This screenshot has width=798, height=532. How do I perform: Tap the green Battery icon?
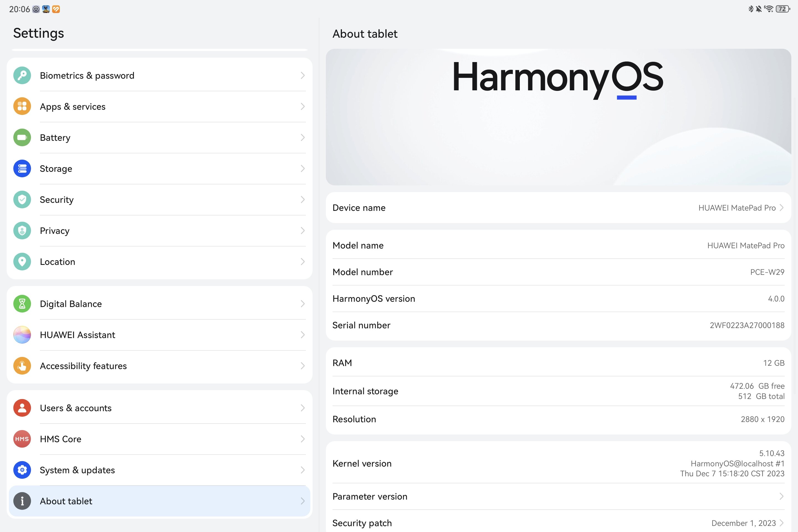pos(22,137)
